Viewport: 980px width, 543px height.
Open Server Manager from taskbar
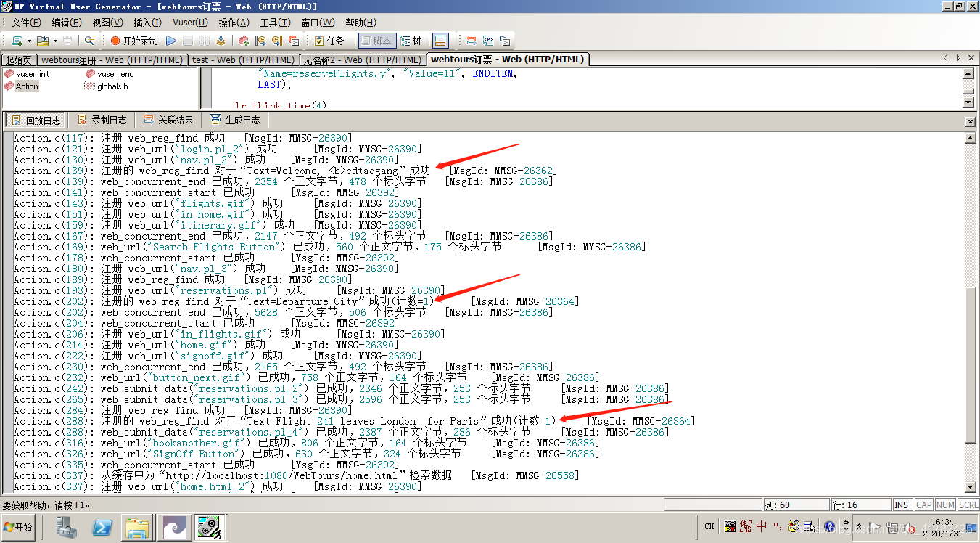[68, 528]
